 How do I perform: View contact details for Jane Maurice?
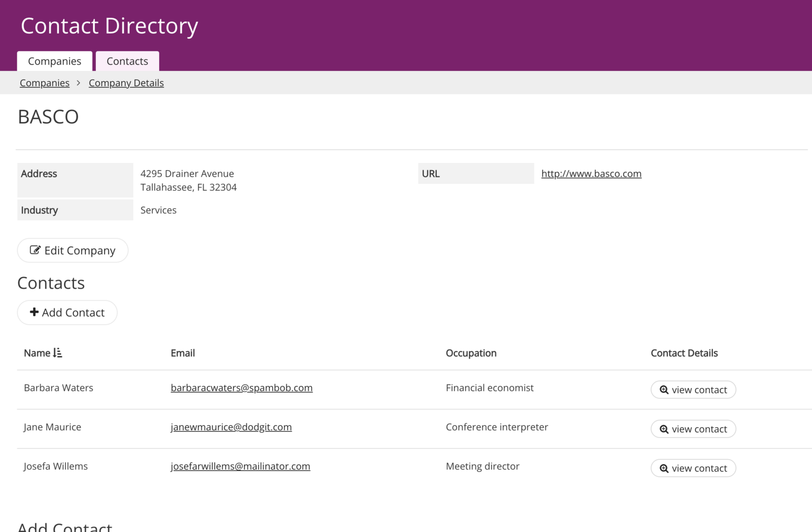point(693,429)
